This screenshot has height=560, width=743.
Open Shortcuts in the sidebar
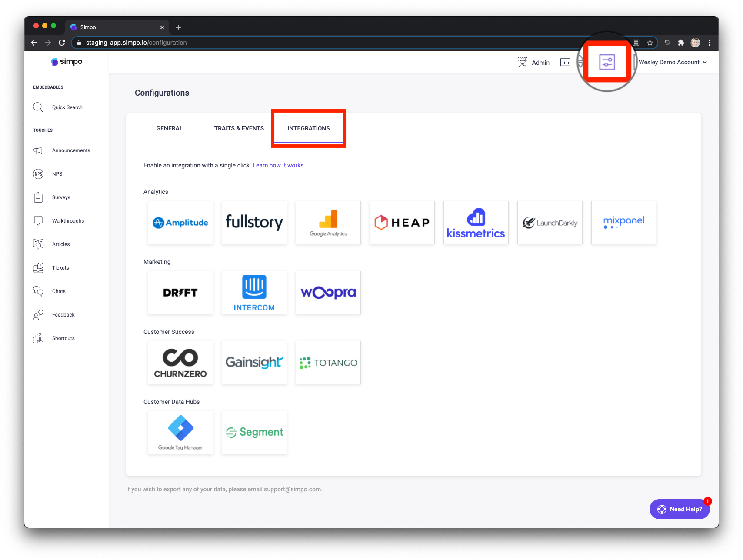click(54, 338)
